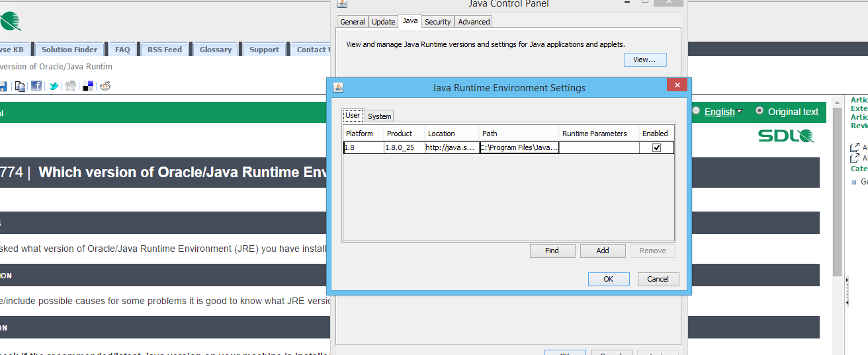Image resolution: width=868 pixels, height=355 pixels.
Task: Click the green SDL logo at right
Action: tap(785, 136)
